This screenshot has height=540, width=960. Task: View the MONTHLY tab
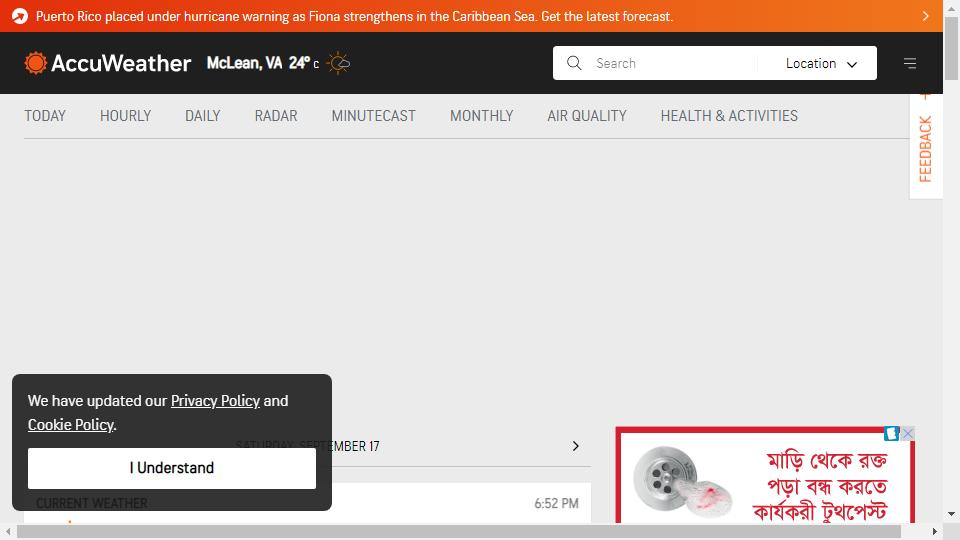482,116
